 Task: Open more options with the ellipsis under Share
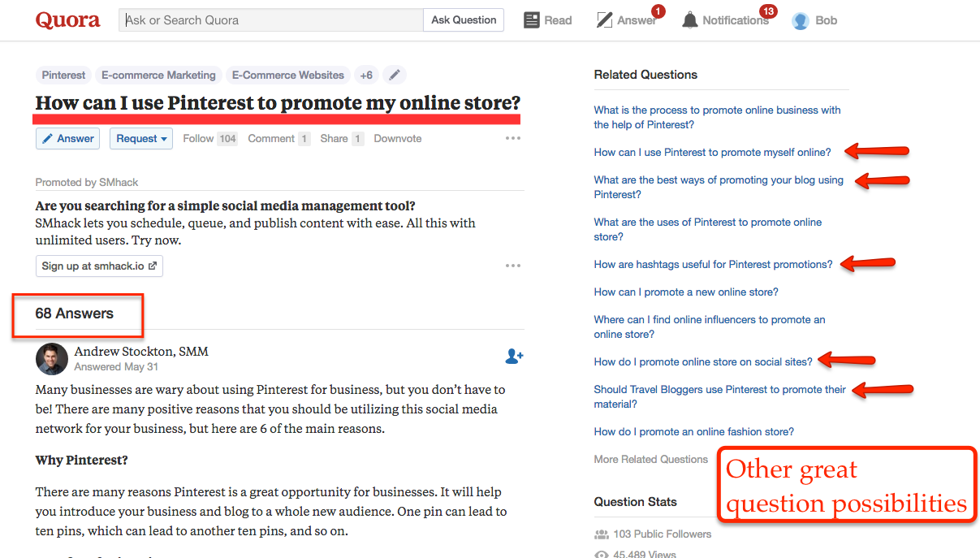point(512,138)
